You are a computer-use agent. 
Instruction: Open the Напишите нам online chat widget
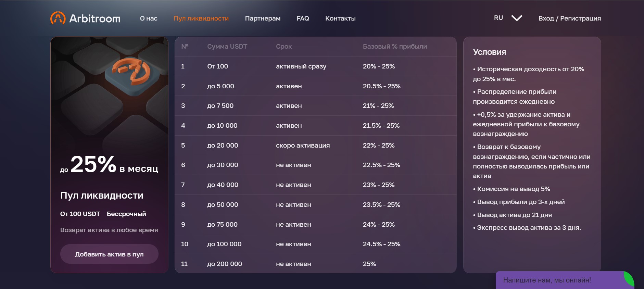point(565,280)
